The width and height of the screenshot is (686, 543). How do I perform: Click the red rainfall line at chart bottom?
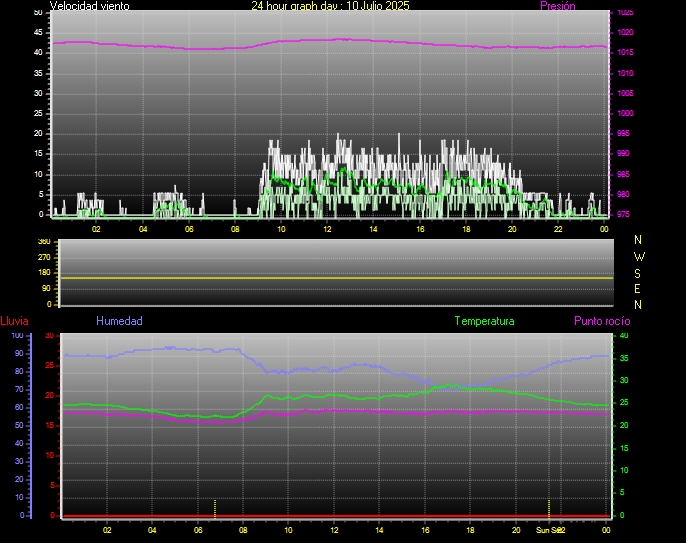point(336,516)
